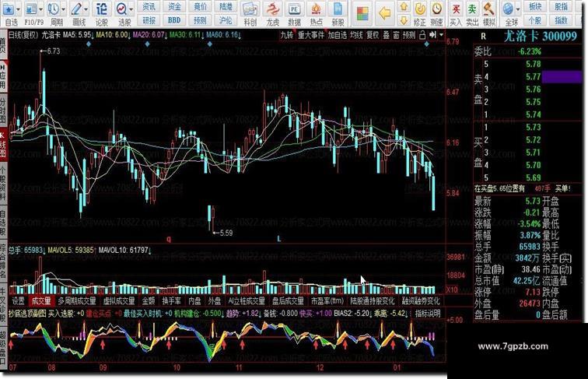Click the 竞价 auction button
588x379 pixels.
point(200,7)
